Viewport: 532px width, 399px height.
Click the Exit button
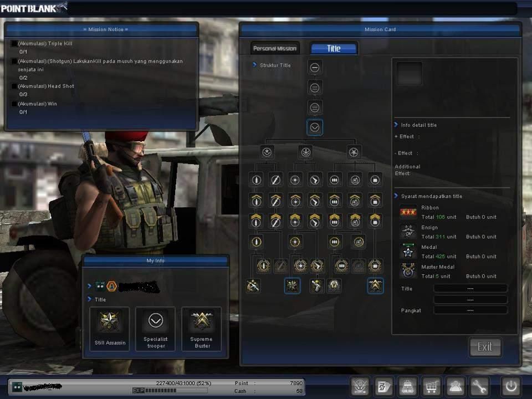click(485, 347)
